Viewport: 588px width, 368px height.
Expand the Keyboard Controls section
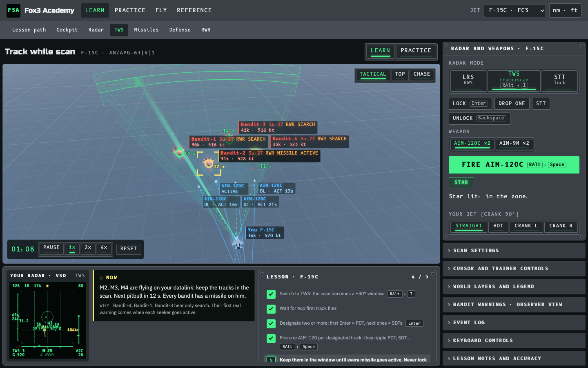(514, 341)
